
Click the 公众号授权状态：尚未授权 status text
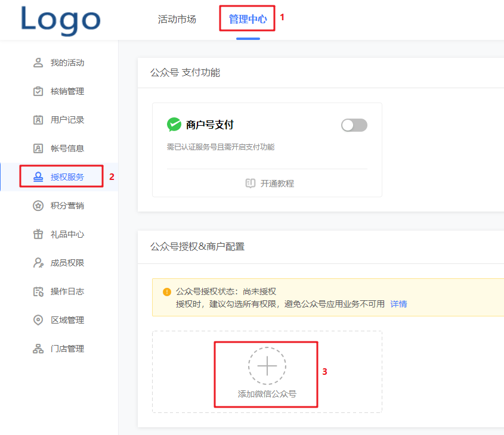coord(226,291)
